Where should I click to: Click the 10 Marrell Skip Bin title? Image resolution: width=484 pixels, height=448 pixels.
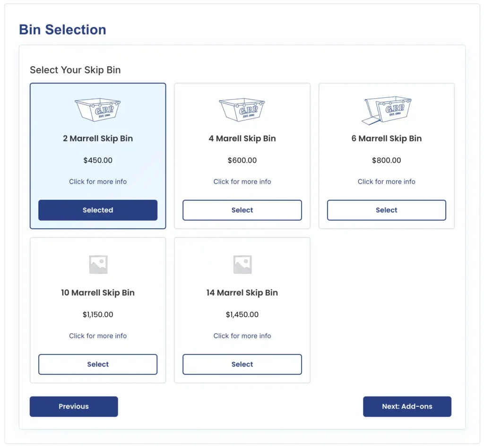coord(98,293)
